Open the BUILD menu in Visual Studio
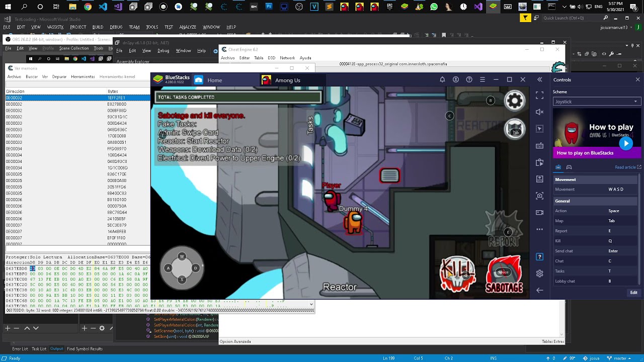 click(98, 27)
